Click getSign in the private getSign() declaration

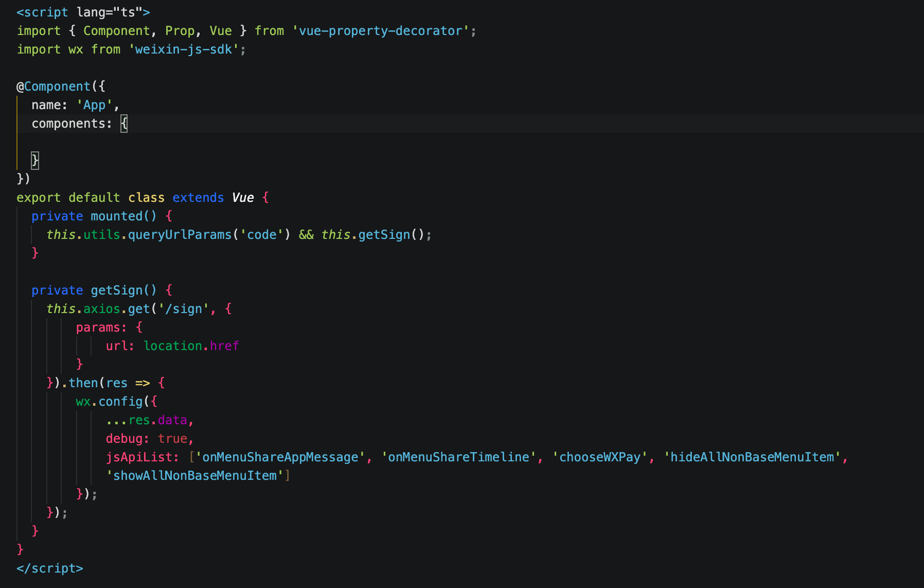(117, 290)
